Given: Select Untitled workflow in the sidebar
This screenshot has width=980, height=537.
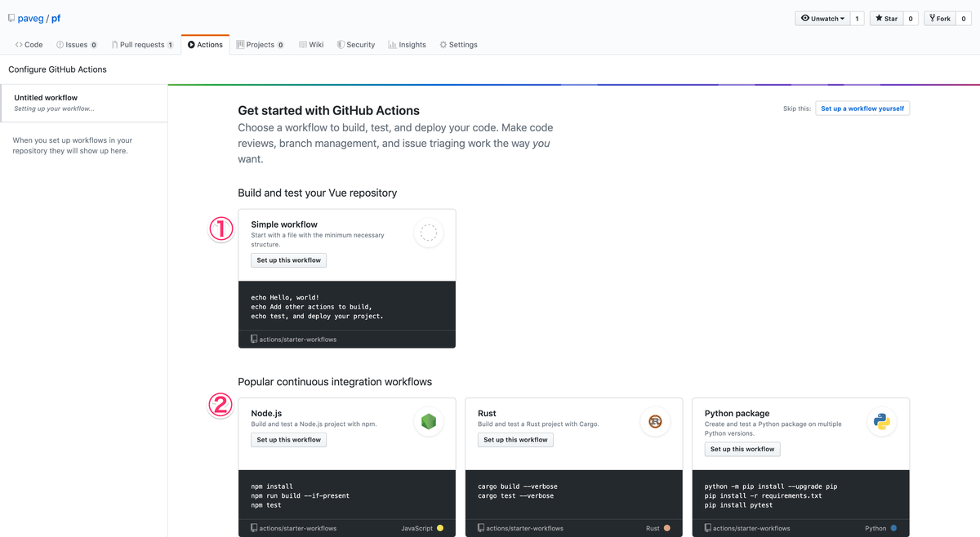Looking at the screenshot, I should [x=83, y=103].
